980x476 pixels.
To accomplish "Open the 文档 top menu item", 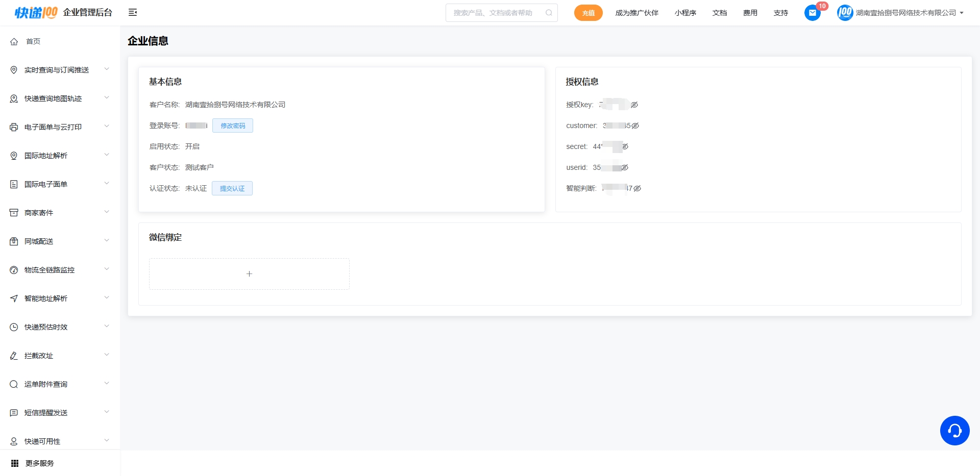I will point(719,13).
